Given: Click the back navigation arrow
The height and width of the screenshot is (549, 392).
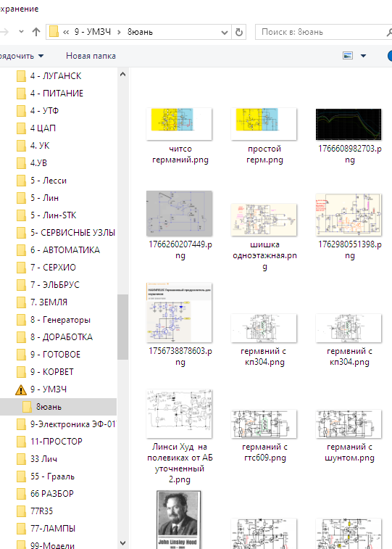Looking at the screenshot, I should [4, 32].
